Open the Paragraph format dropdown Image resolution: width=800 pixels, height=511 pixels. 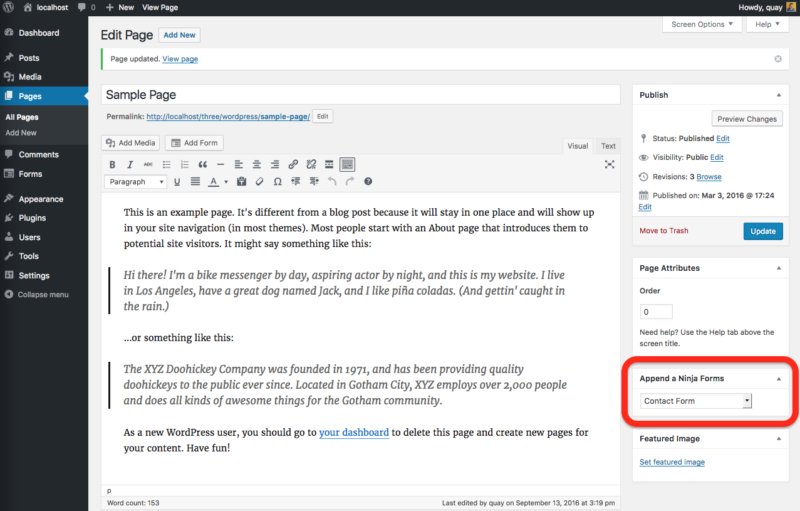click(x=135, y=182)
